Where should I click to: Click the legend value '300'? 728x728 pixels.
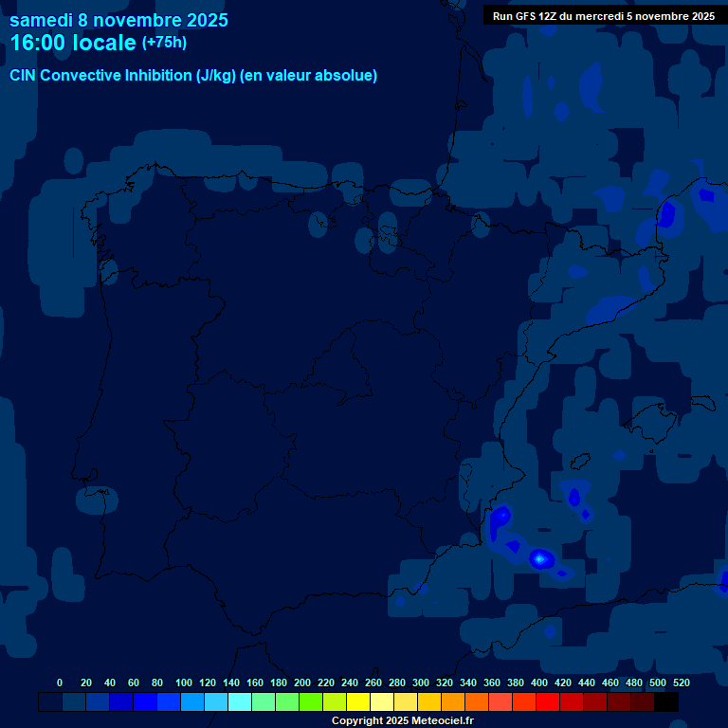pos(421,682)
